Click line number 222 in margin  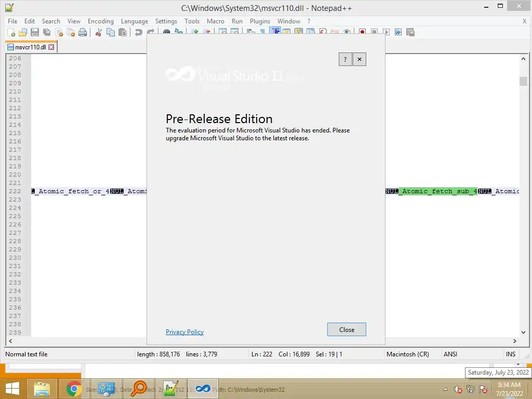click(x=15, y=191)
